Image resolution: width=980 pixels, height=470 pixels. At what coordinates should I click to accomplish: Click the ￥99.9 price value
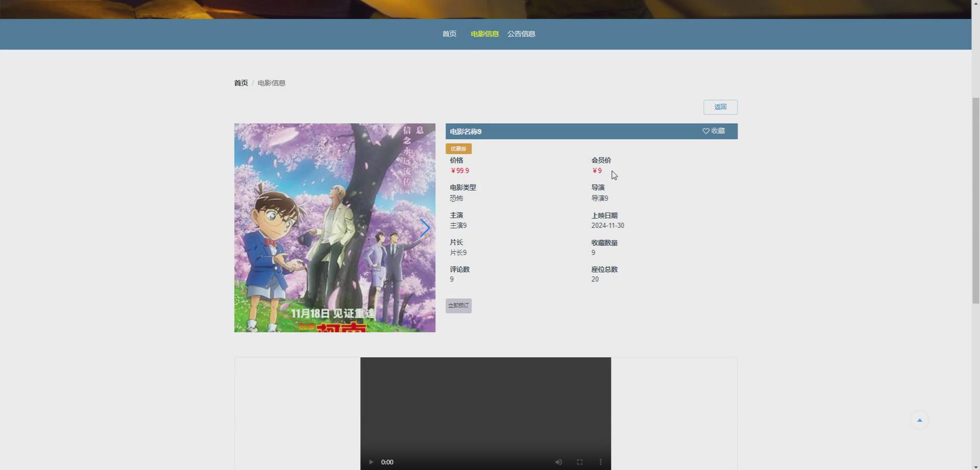click(x=459, y=171)
